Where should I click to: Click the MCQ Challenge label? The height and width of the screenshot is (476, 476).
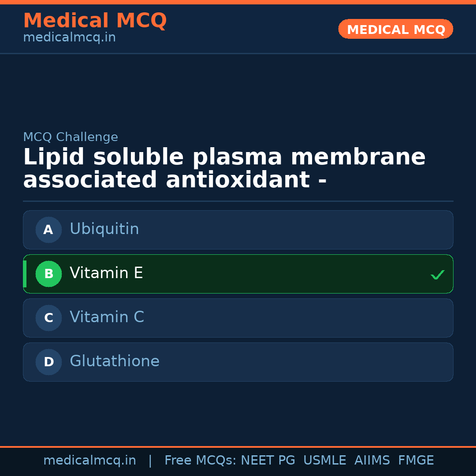coord(71,137)
